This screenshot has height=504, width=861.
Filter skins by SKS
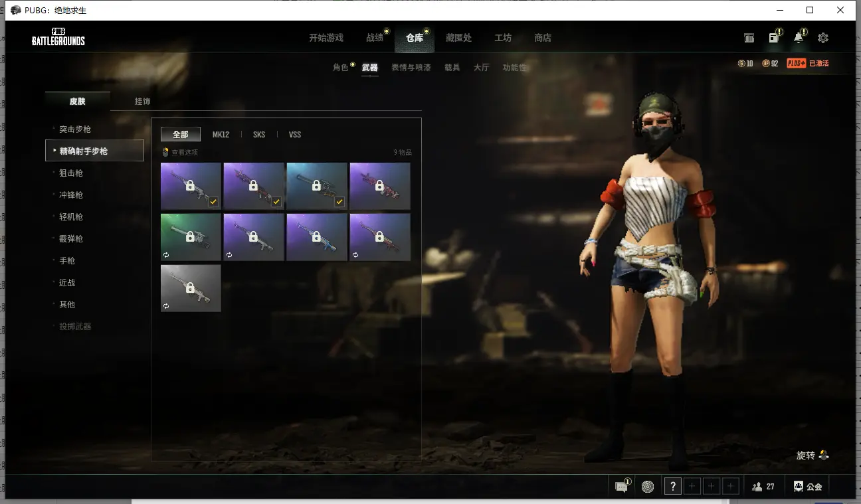259,134
